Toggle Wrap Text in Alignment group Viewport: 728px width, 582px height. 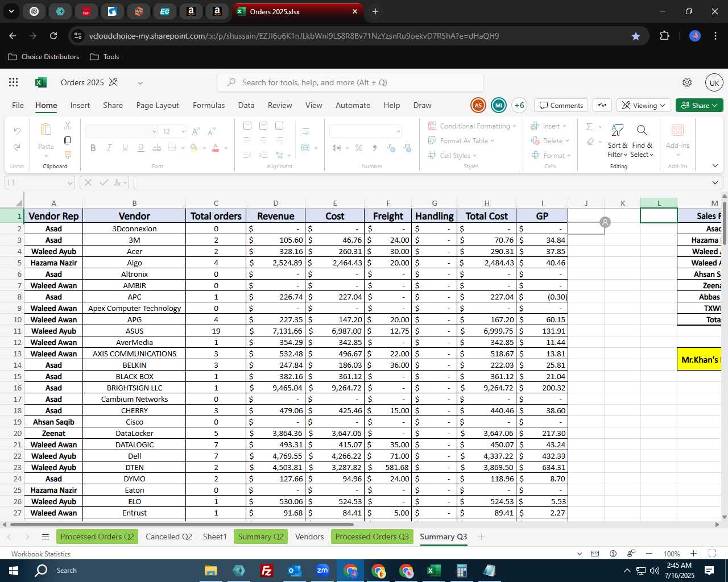305,131
